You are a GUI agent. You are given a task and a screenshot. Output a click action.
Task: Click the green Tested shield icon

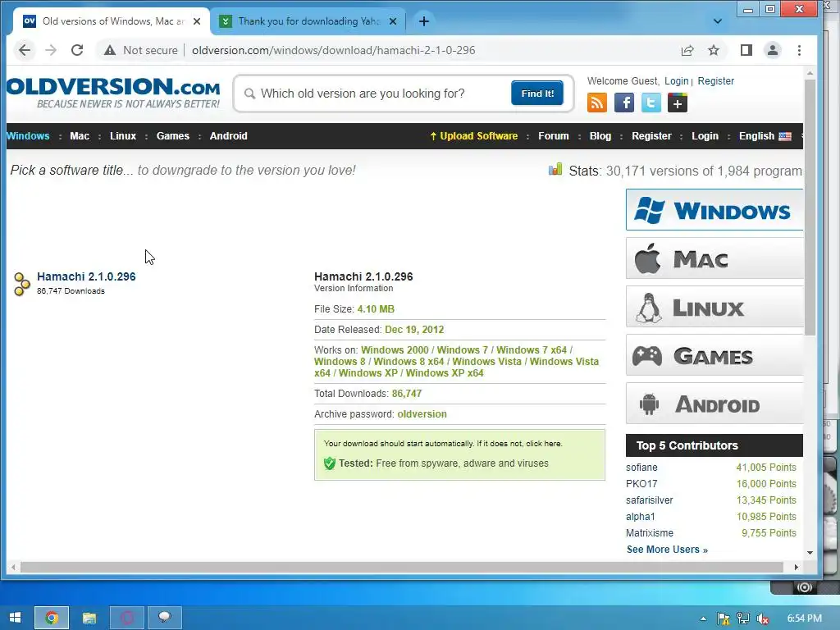pyautogui.click(x=330, y=463)
